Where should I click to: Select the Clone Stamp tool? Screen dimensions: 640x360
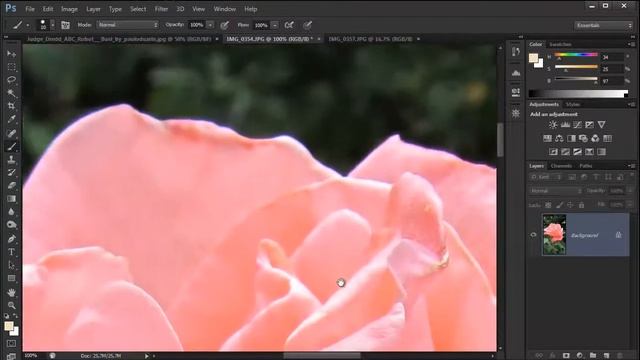(x=11, y=160)
